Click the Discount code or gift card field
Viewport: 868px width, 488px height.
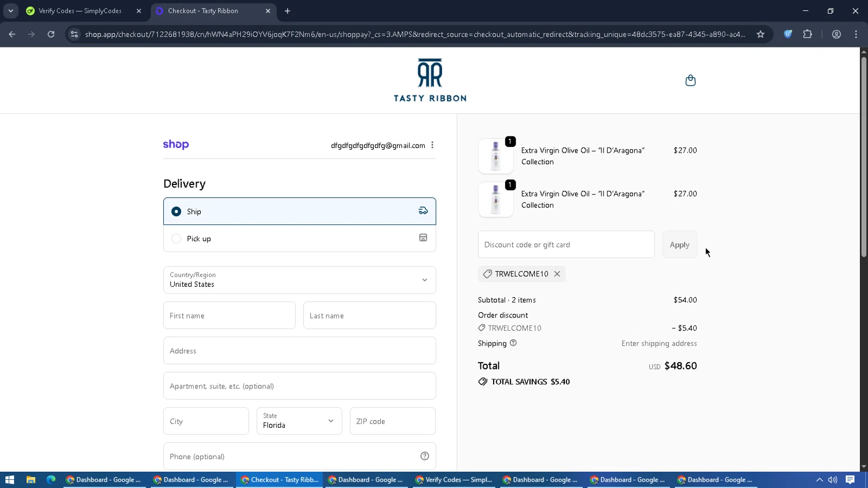click(x=566, y=245)
